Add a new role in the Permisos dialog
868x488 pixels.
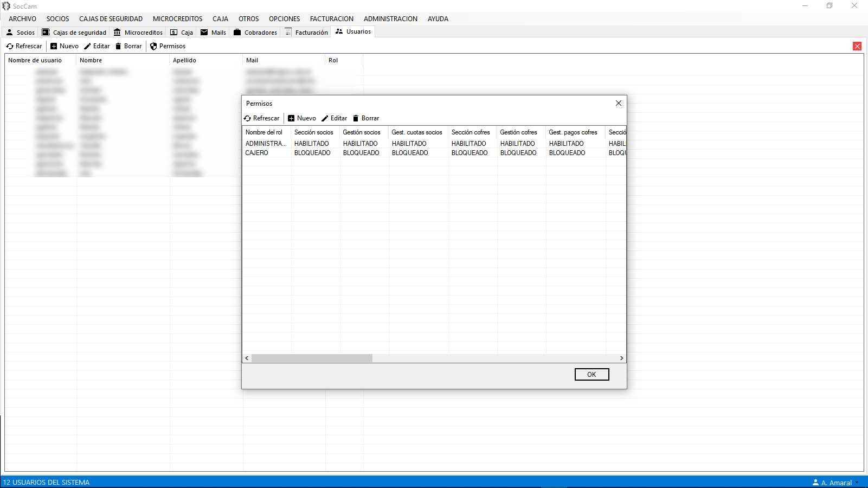302,118
